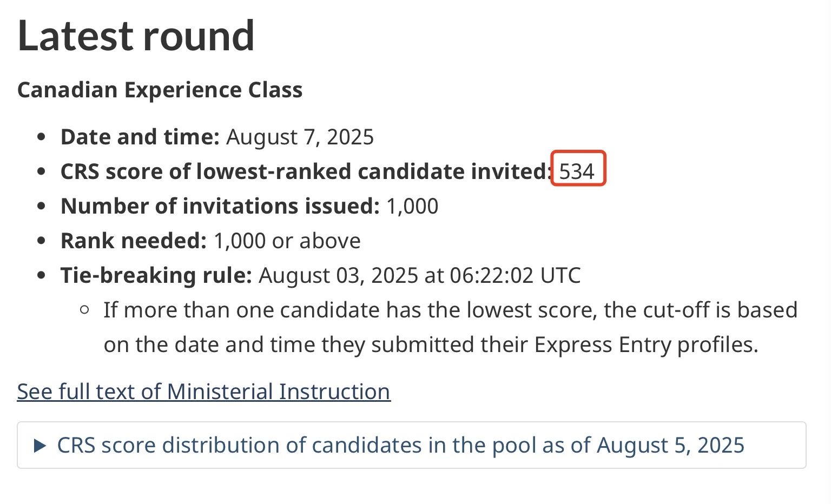This screenshot has height=504, width=831.
Task: Click the 'August 7, 2025' date value
Action: point(300,137)
